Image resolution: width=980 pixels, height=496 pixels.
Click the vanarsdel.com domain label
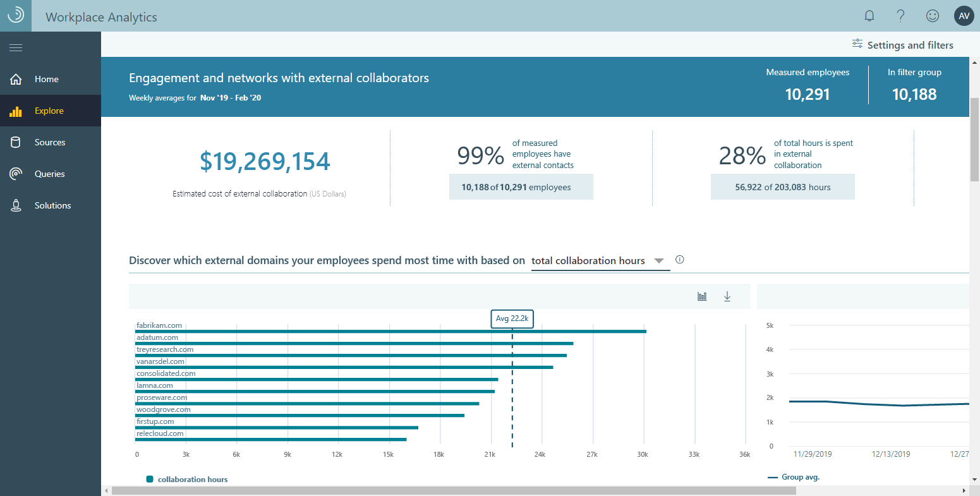coord(160,361)
